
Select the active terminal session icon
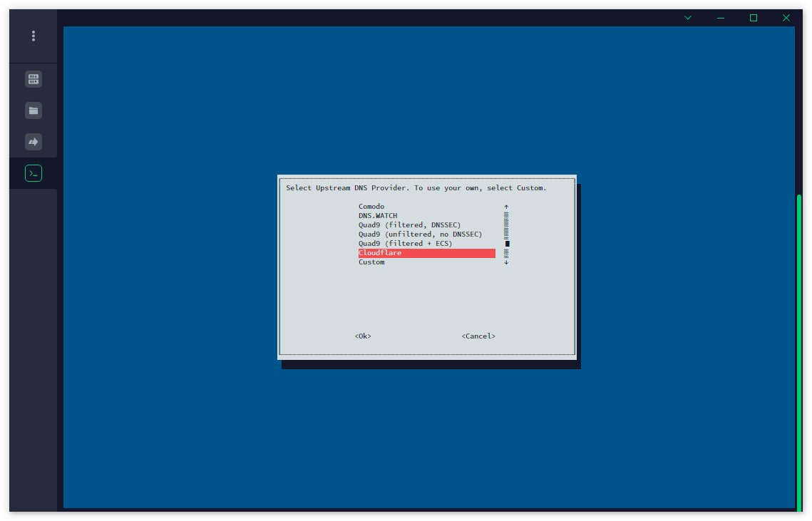pyautogui.click(x=33, y=173)
